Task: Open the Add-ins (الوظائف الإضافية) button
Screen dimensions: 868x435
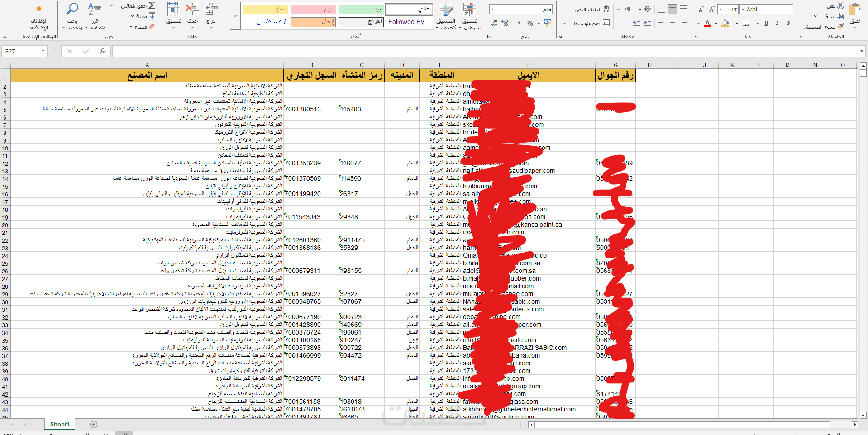Action: click(x=39, y=17)
